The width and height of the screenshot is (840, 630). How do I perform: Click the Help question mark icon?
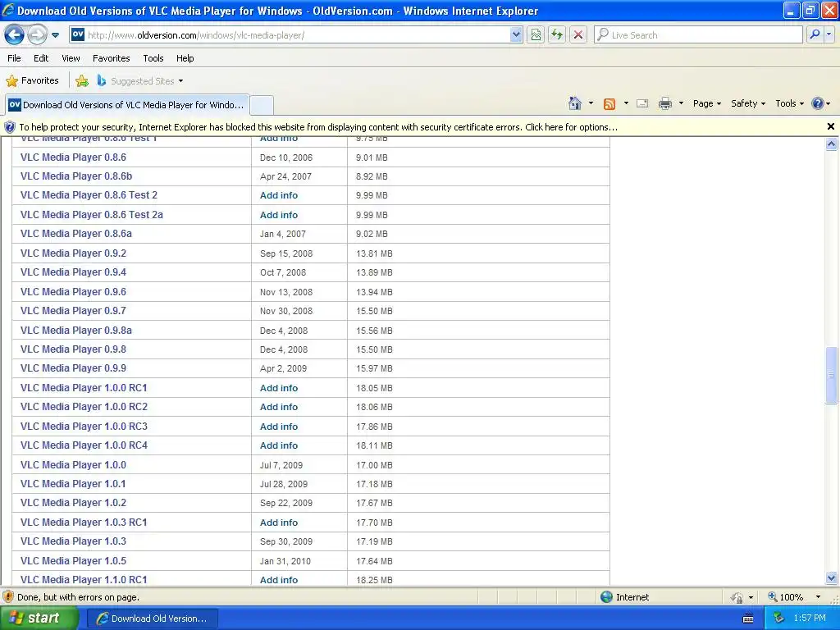818,103
